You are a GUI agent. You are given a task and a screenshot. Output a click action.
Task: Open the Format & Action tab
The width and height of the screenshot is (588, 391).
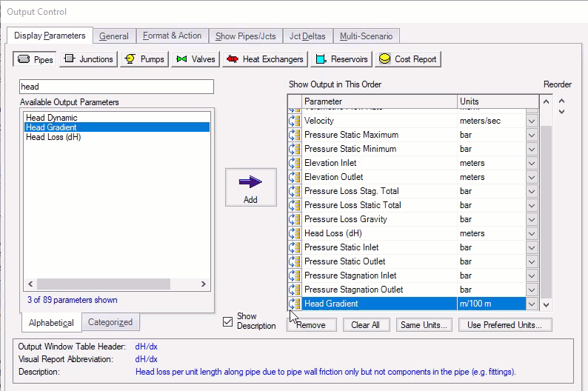pyautogui.click(x=172, y=36)
